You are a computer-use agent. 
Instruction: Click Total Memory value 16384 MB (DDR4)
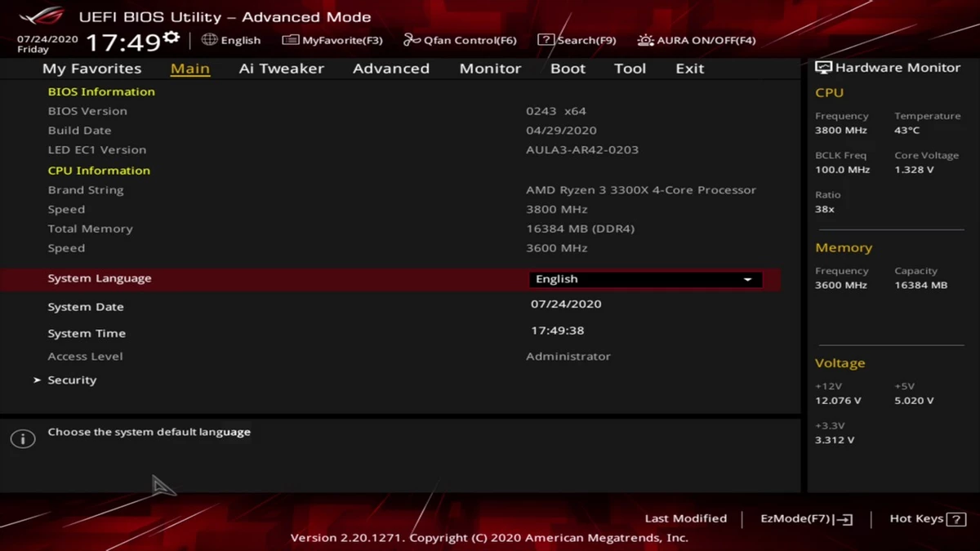click(x=580, y=229)
